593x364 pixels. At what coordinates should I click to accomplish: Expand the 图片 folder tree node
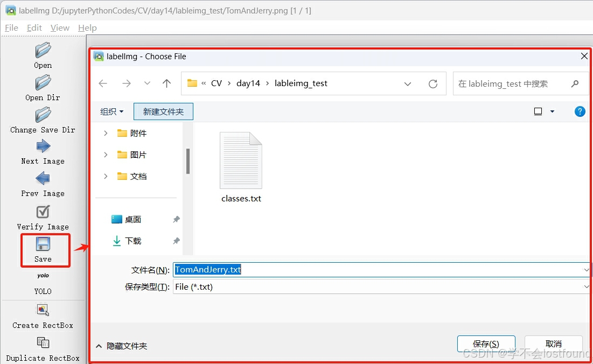[106, 155]
